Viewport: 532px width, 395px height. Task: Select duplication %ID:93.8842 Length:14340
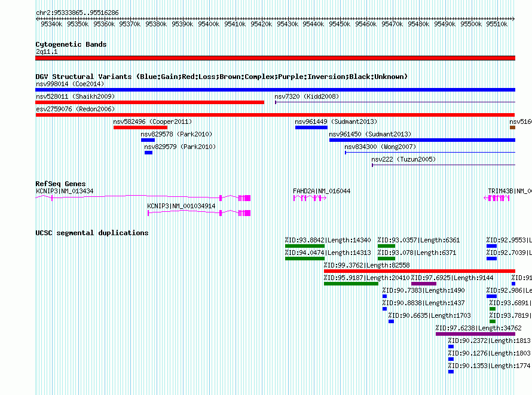tap(328, 240)
